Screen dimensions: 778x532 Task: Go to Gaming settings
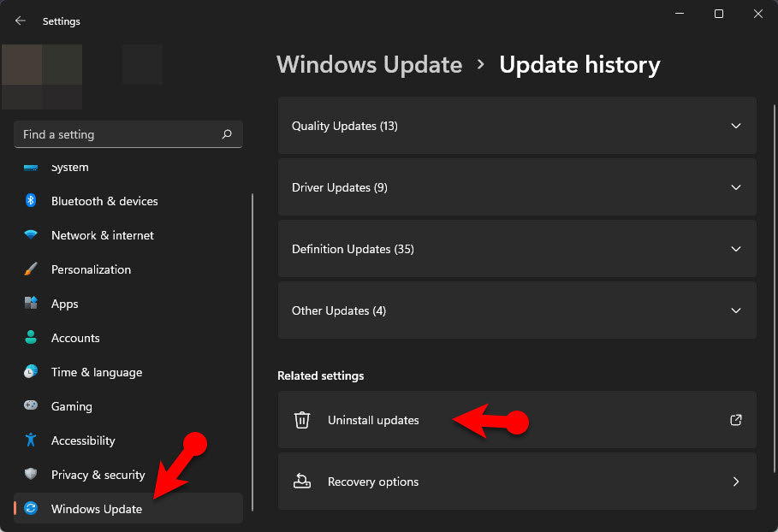pyautogui.click(x=128, y=406)
